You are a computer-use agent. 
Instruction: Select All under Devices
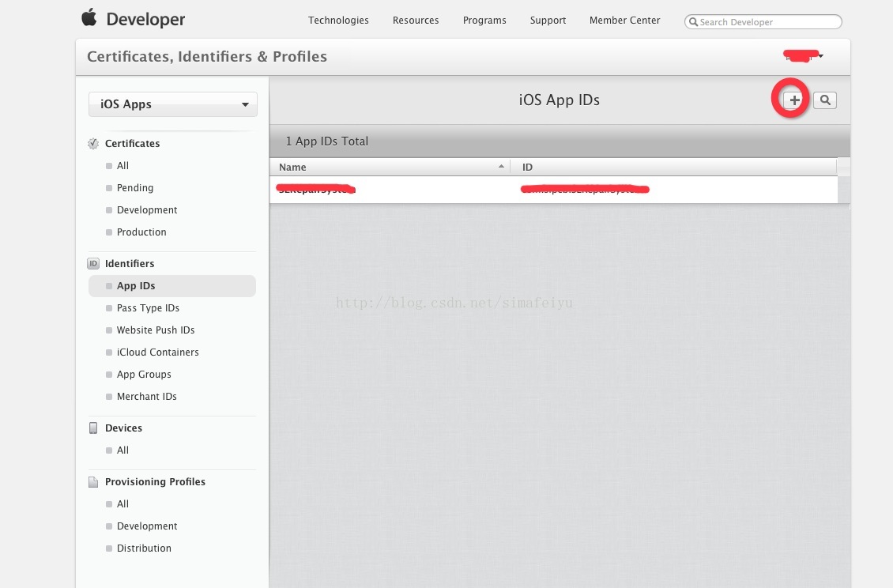coord(123,450)
